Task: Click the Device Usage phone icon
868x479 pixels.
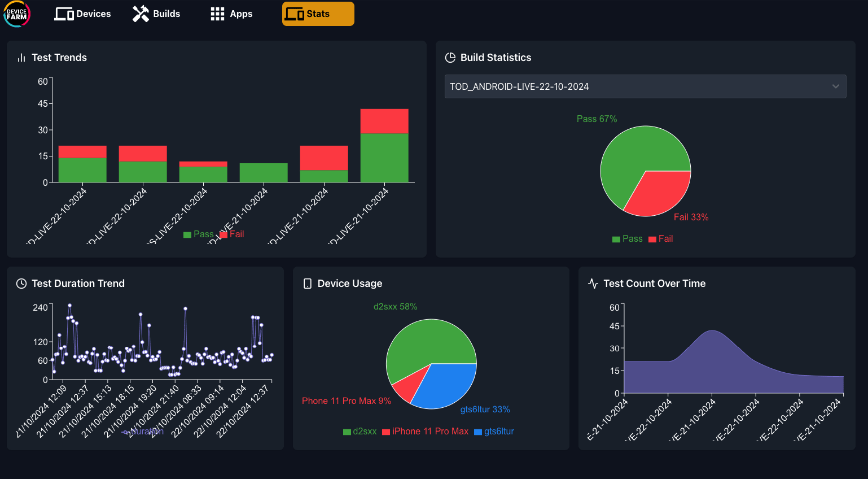Action: coord(308,284)
